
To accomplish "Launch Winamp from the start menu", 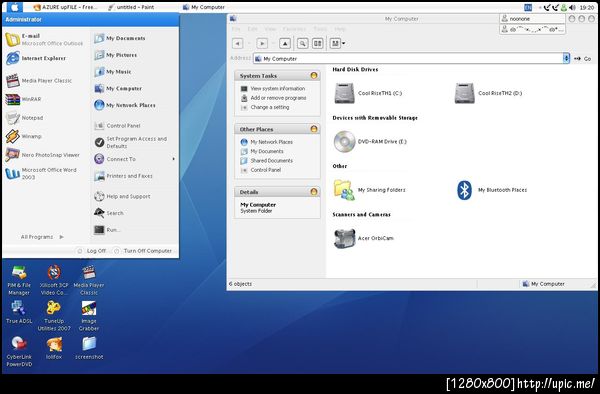I will tap(24, 136).
